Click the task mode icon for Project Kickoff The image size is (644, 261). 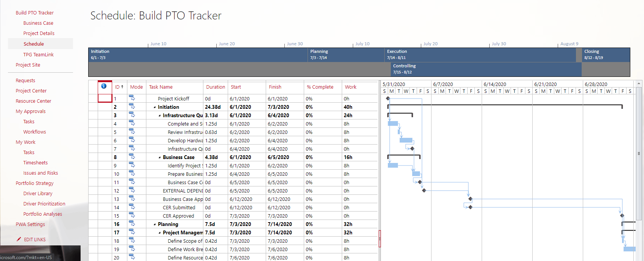pos(132,99)
